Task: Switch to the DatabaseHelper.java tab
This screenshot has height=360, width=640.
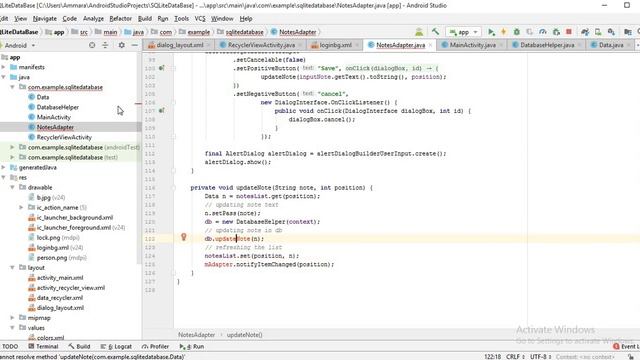Action: tap(547, 45)
